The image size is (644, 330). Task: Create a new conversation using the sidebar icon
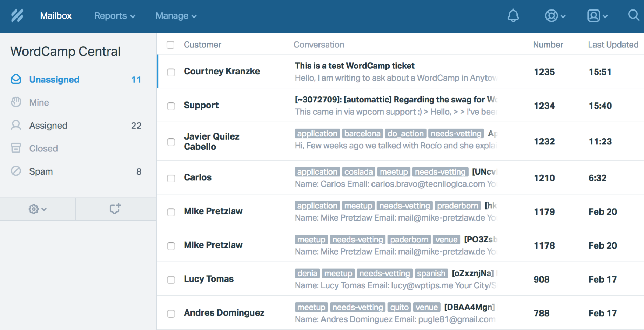click(115, 209)
